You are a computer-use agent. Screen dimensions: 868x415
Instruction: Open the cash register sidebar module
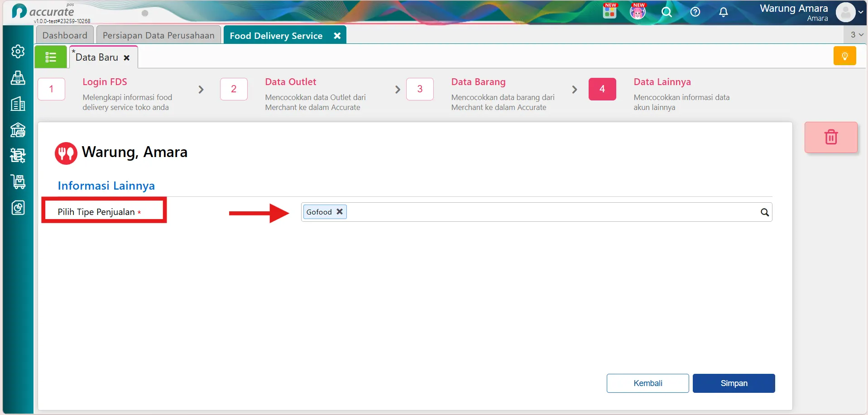pos(18,78)
